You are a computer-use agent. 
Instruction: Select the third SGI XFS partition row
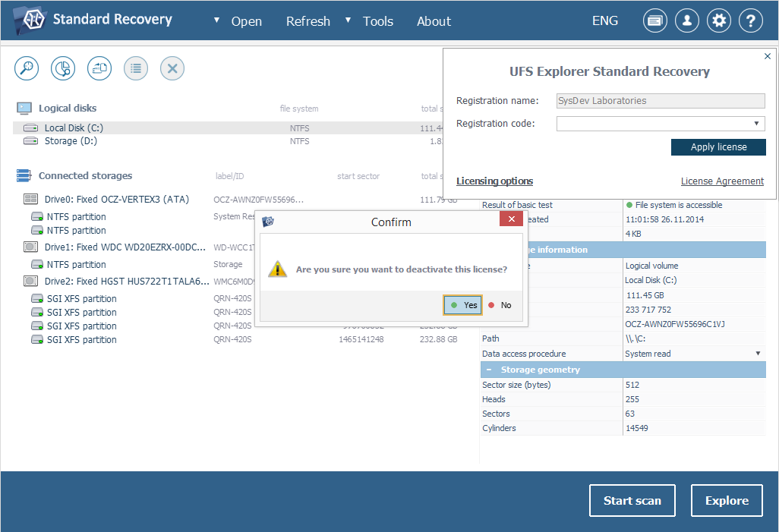click(x=82, y=326)
